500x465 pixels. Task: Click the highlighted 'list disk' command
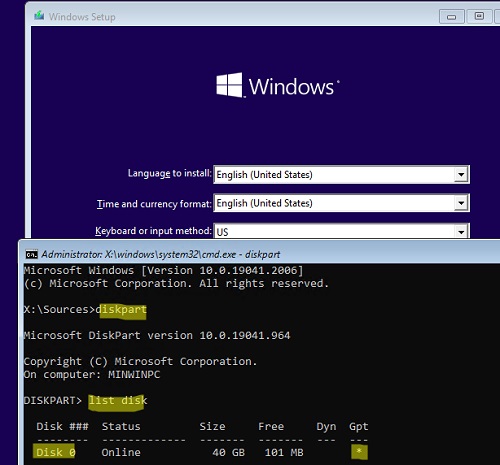pos(118,400)
